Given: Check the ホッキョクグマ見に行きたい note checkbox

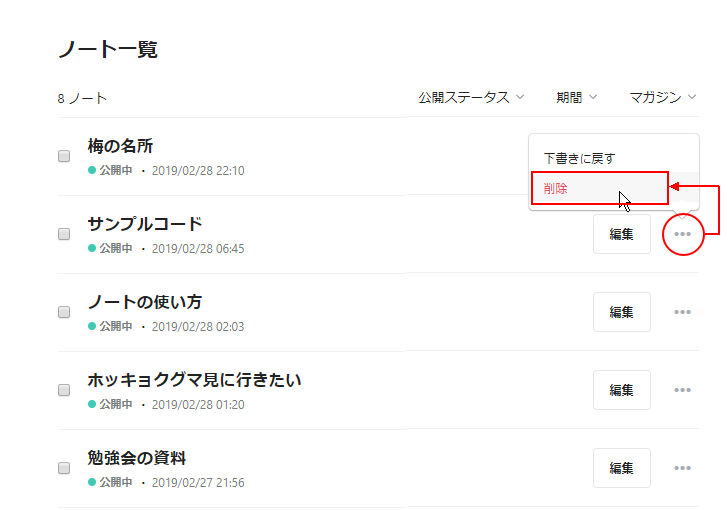Looking at the screenshot, I should coord(64,390).
